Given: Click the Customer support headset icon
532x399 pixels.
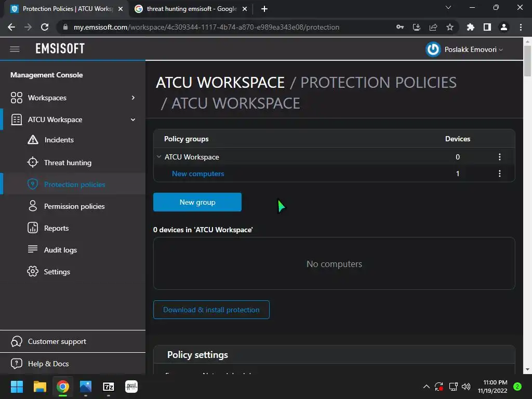Looking at the screenshot, I should (16, 341).
